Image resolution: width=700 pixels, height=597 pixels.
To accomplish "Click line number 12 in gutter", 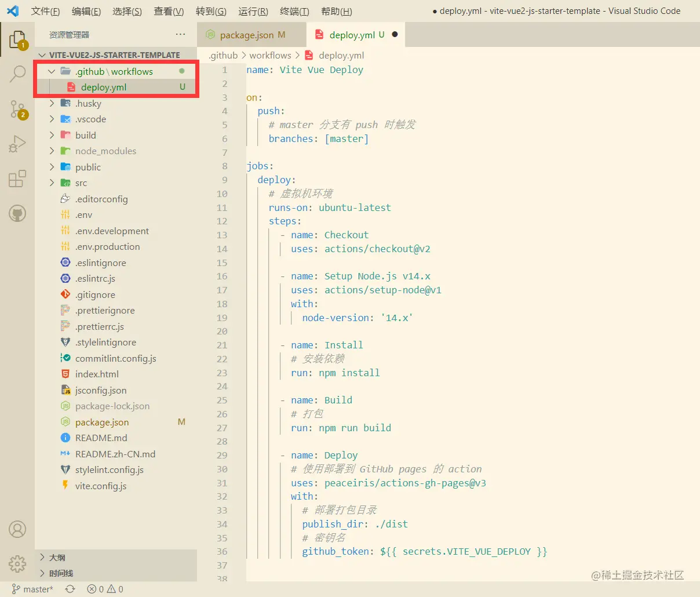I will coord(222,221).
